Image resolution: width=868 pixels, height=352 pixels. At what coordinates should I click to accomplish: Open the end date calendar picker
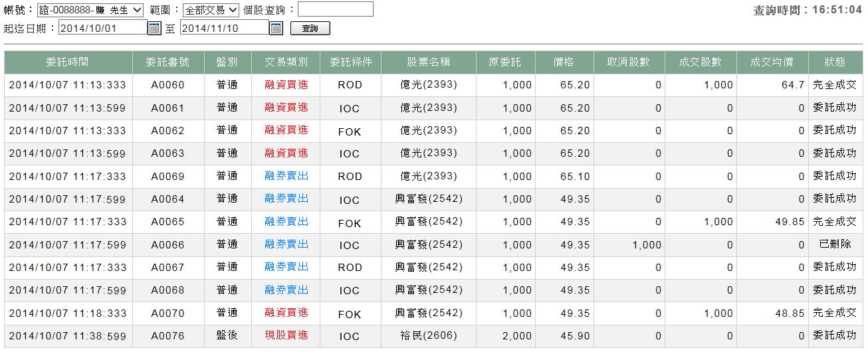pyautogui.click(x=276, y=28)
